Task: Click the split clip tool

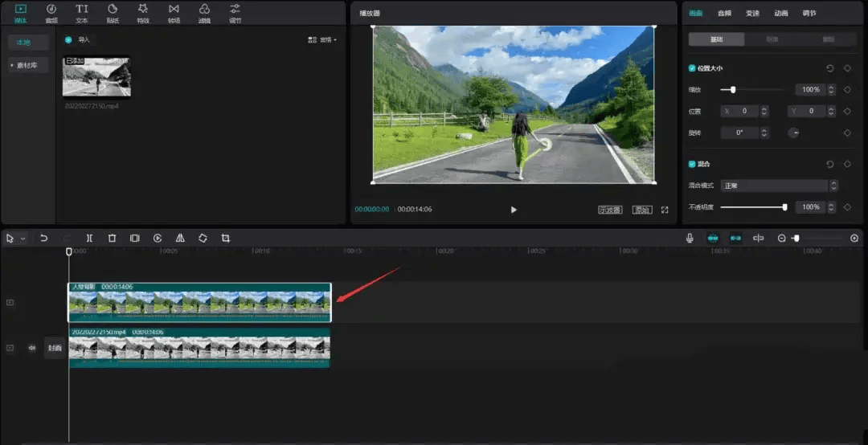Action: (x=89, y=238)
